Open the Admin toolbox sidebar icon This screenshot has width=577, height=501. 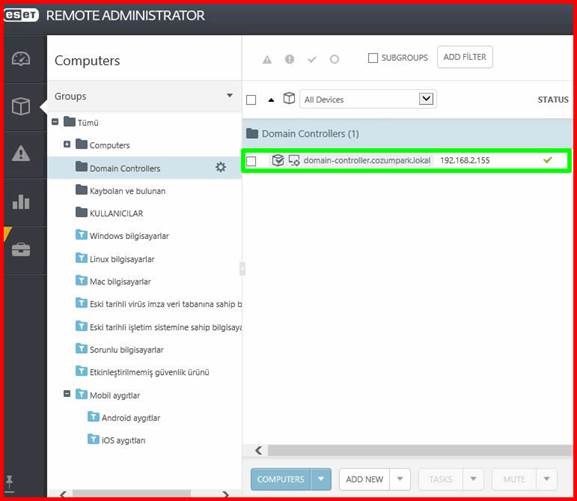[21, 249]
